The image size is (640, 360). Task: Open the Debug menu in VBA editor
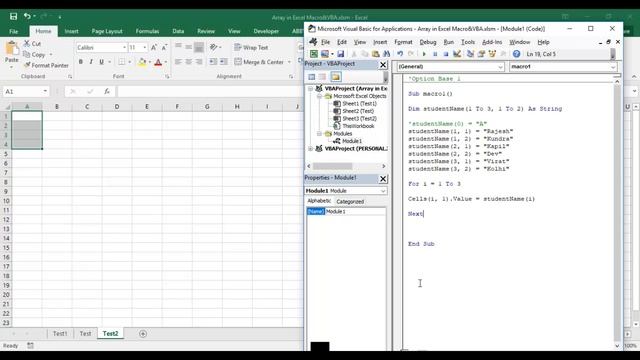click(x=428, y=42)
